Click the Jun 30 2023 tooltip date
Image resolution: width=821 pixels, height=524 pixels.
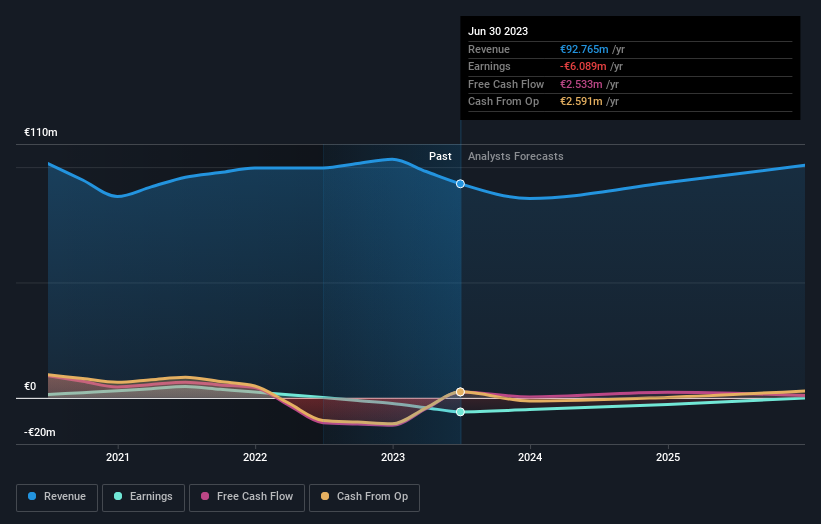[498, 31]
